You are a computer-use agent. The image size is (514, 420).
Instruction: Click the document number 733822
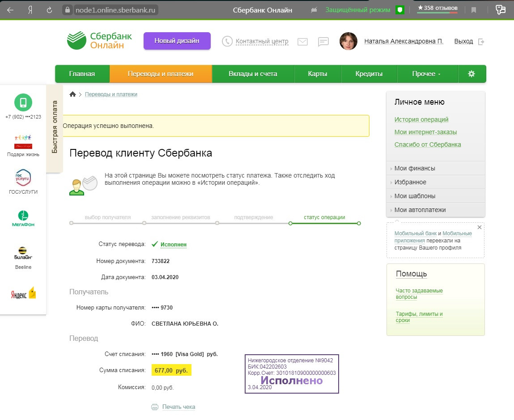pyautogui.click(x=161, y=261)
